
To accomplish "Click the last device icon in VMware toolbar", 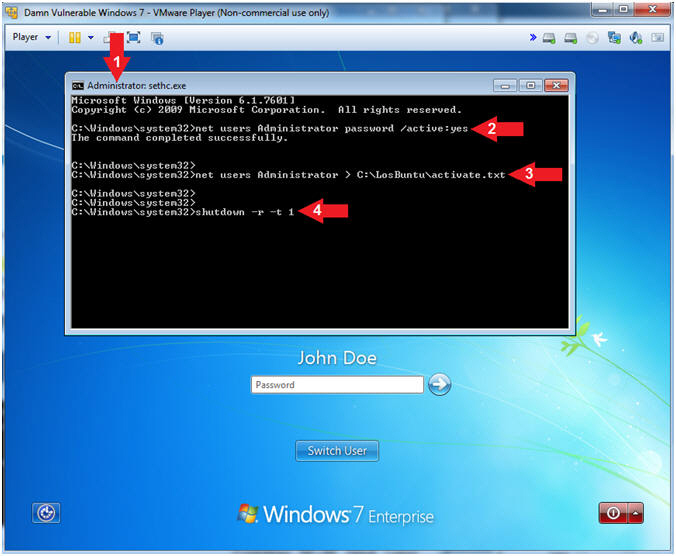I will pos(657,38).
